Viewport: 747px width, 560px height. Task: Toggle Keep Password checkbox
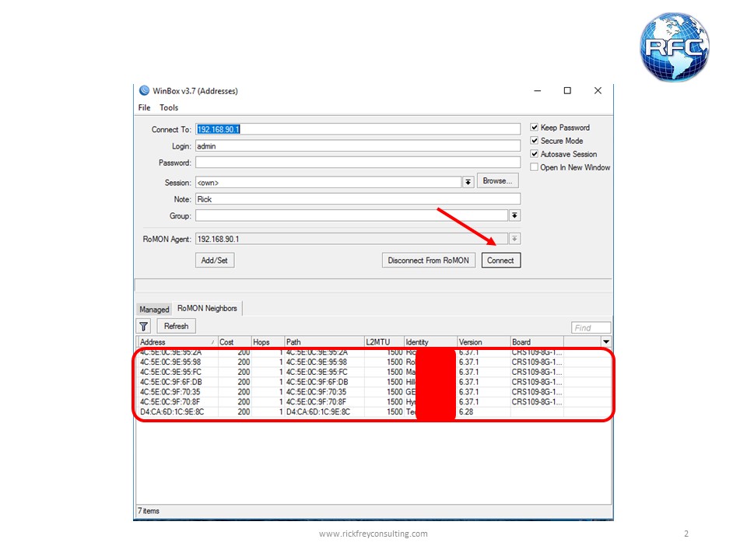point(534,127)
